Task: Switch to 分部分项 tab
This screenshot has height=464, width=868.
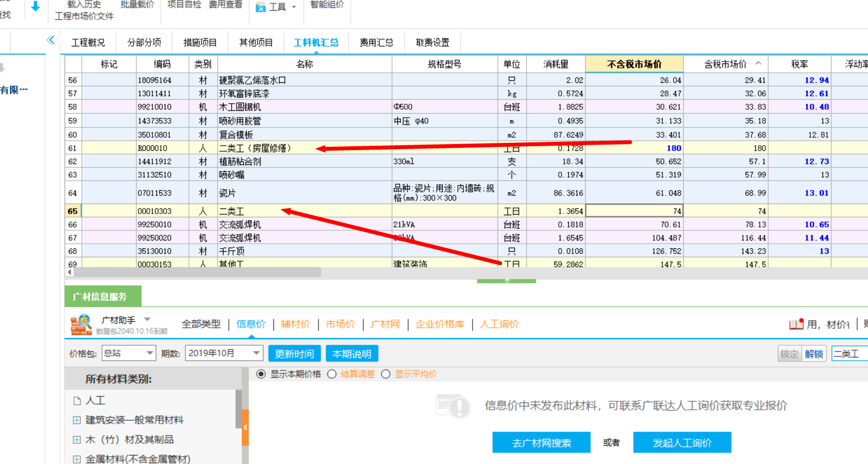Action: point(144,43)
